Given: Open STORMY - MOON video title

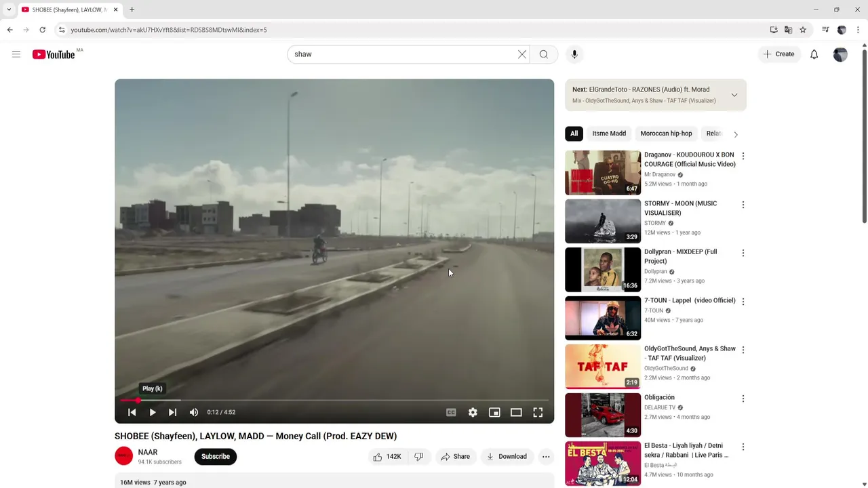Looking at the screenshot, I should [680, 208].
